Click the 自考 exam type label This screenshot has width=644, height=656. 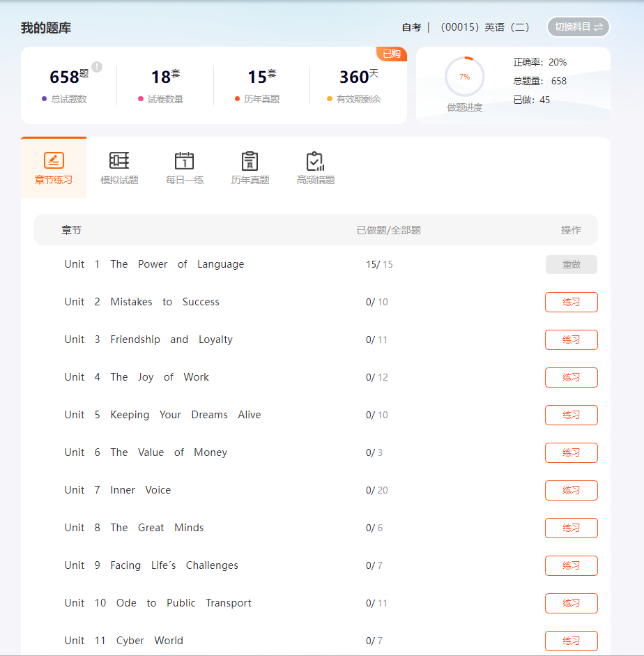point(411,27)
